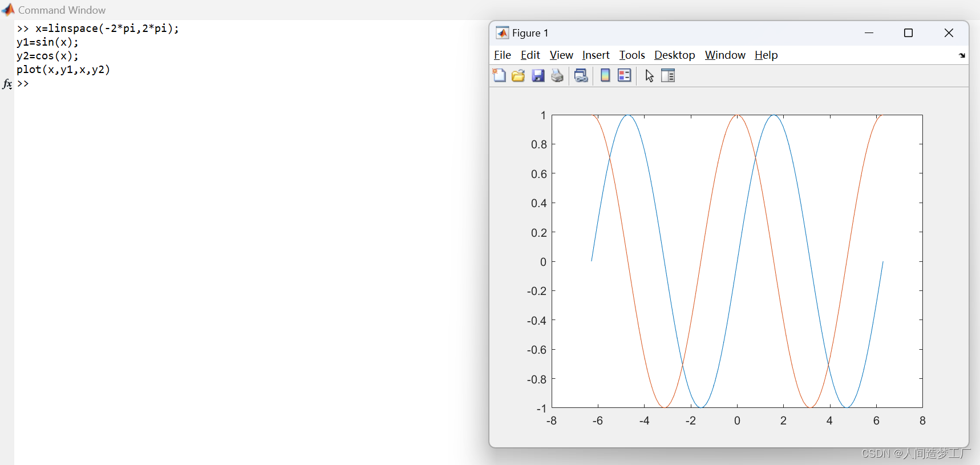Maximize the Figure 1 window
Screen dimensions: 980x465
click(909, 33)
